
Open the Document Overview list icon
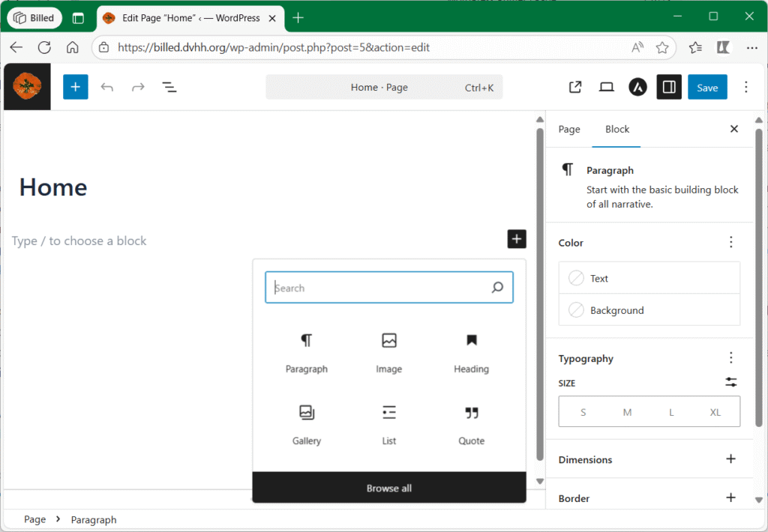169,87
